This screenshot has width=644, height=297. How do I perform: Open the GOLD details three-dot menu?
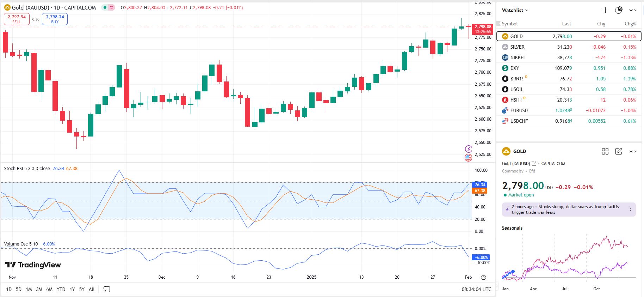632,151
